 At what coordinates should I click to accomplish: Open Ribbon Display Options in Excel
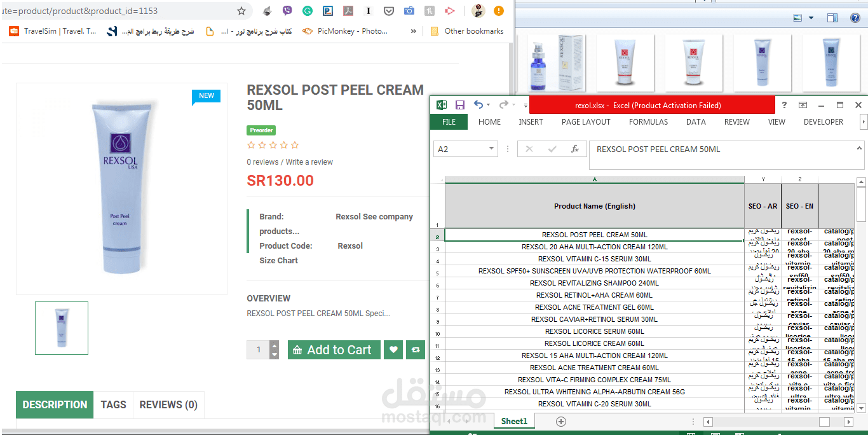(x=803, y=105)
